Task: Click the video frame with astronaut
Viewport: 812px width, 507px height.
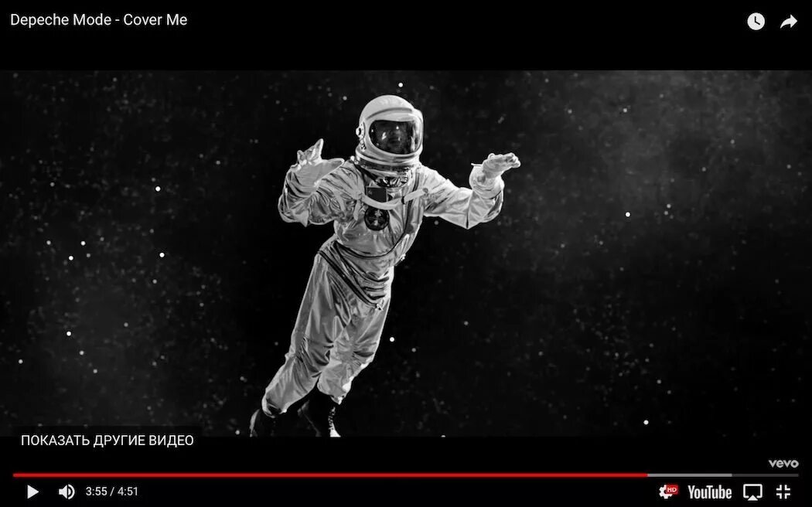Action: coord(406,253)
